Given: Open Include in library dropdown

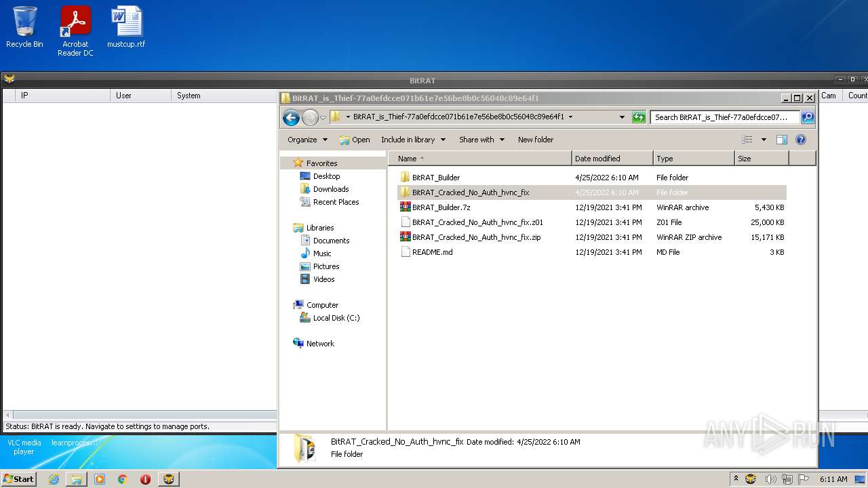Looking at the screenshot, I should tap(413, 140).
